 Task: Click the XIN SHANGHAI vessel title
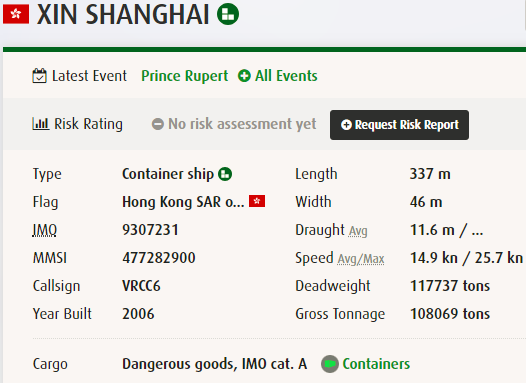tap(123, 15)
